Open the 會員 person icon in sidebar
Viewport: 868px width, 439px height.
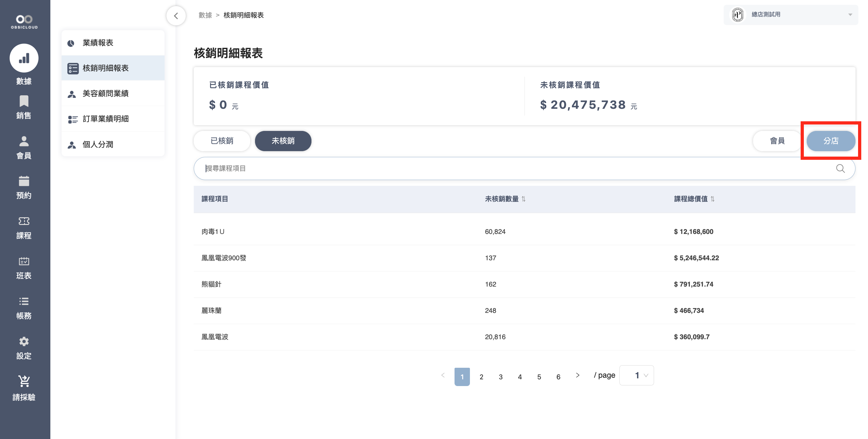pos(24,141)
